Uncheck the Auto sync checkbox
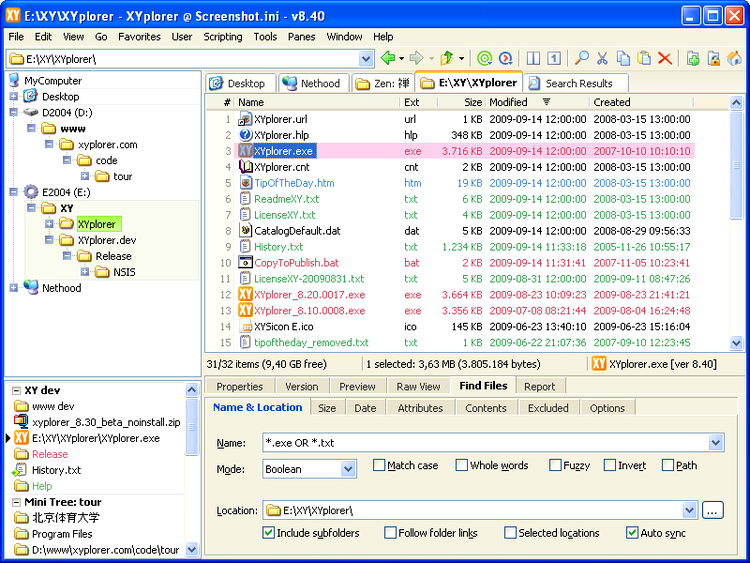 point(632,532)
